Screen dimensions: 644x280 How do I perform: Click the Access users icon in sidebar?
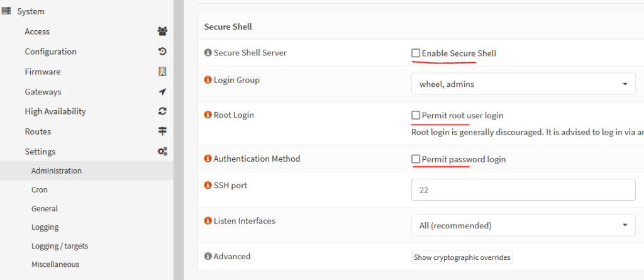(x=163, y=31)
